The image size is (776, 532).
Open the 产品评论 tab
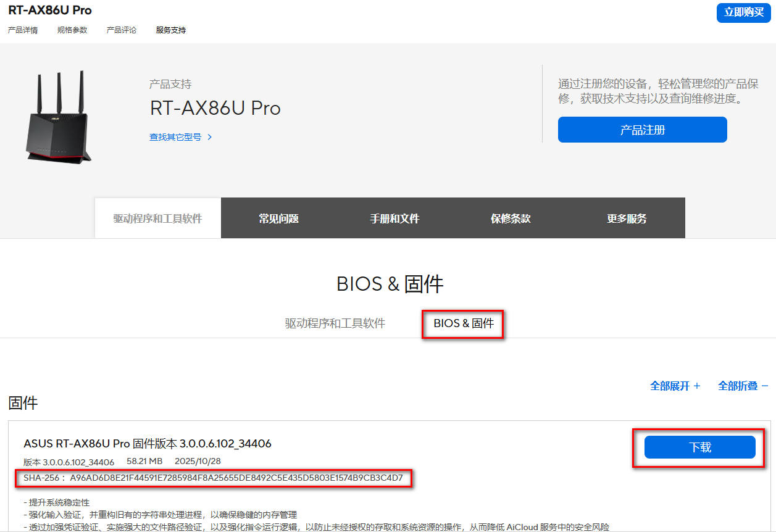pyautogui.click(x=122, y=30)
